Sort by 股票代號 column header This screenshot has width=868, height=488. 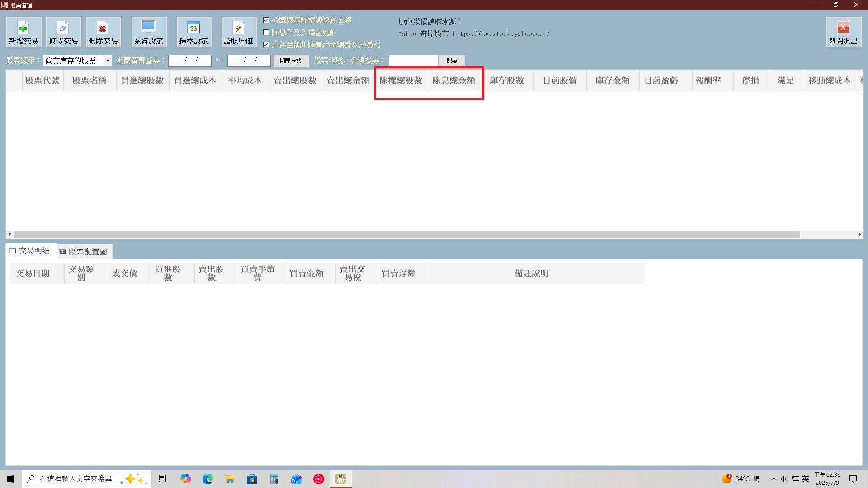[x=42, y=80]
